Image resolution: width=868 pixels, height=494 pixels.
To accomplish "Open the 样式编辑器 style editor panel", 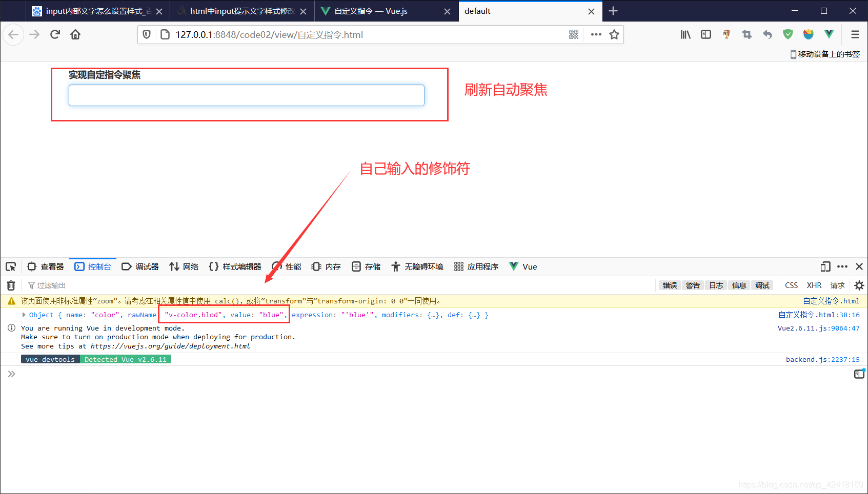I will click(235, 267).
